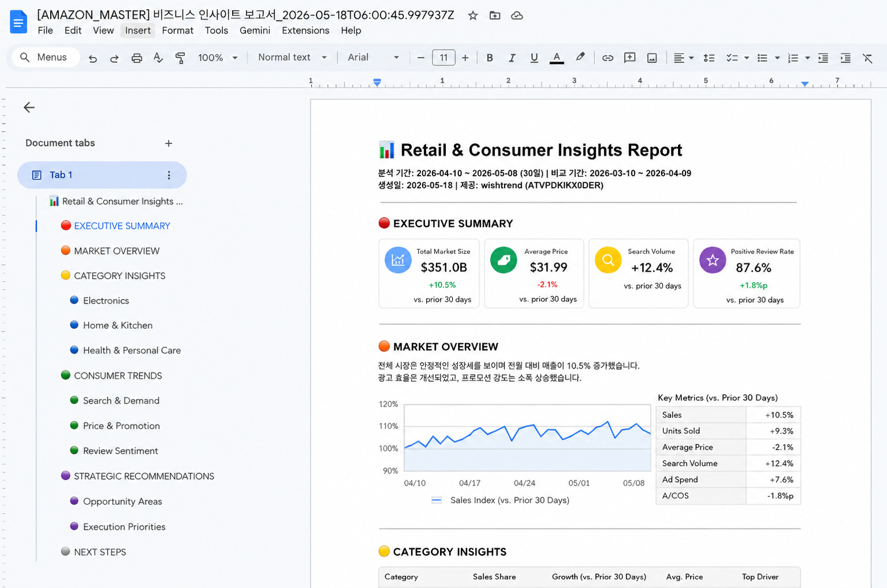Add a new document tab
Image resolution: width=887 pixels, height=588 pixels.
tap(169, 143)
